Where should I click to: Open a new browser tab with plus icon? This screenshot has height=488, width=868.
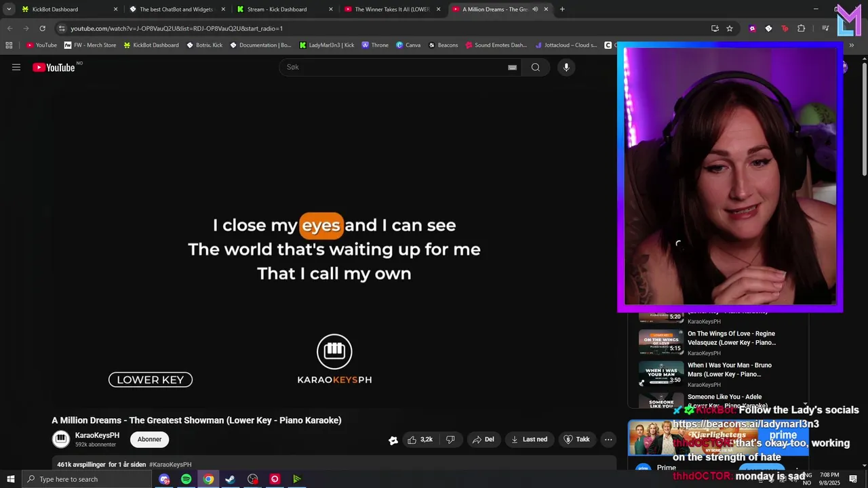pos(562,9)
